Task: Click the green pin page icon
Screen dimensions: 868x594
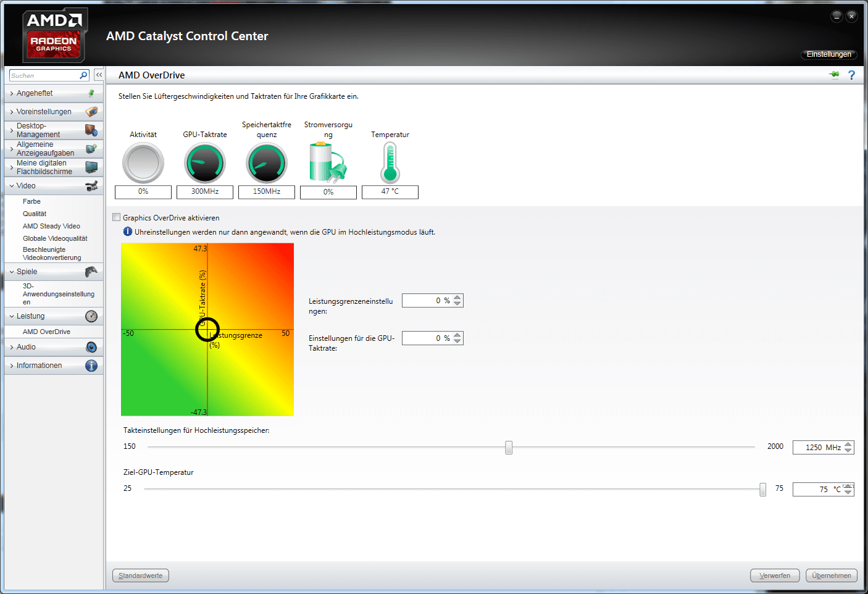Action: pos(834,75)
